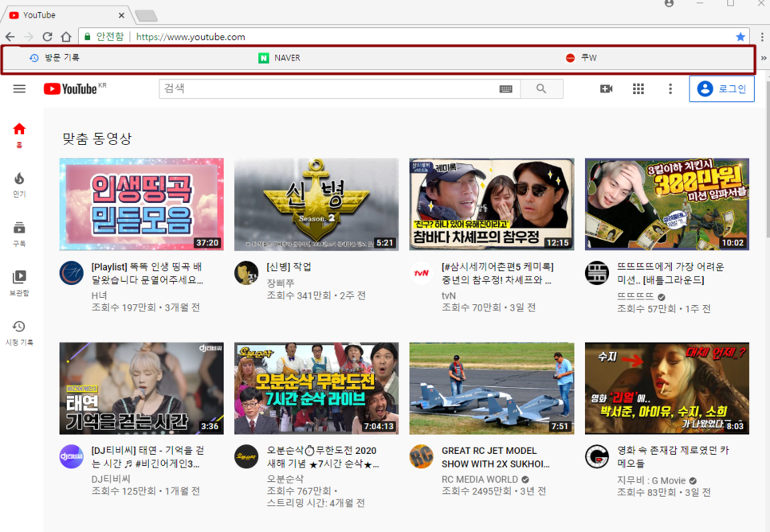
Task: Click the secure padlock icon
Action: point(88,37)
